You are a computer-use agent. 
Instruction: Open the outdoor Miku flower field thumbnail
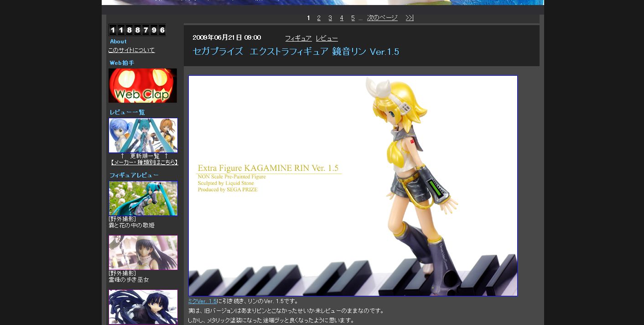click(x=143, y=198)
